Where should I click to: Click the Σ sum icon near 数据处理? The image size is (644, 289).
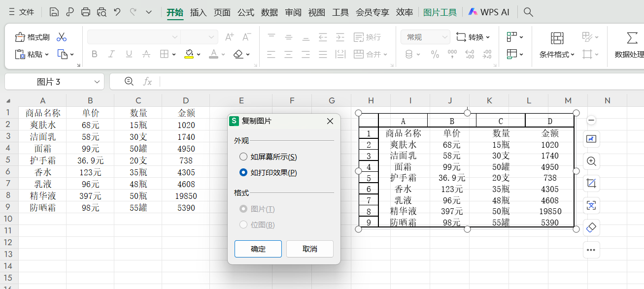[632, 37]
